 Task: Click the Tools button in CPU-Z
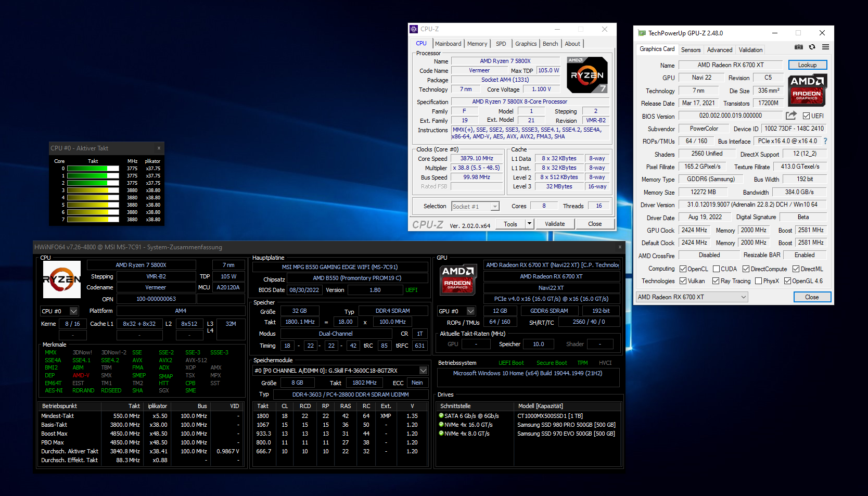click(x=510, y=224)
